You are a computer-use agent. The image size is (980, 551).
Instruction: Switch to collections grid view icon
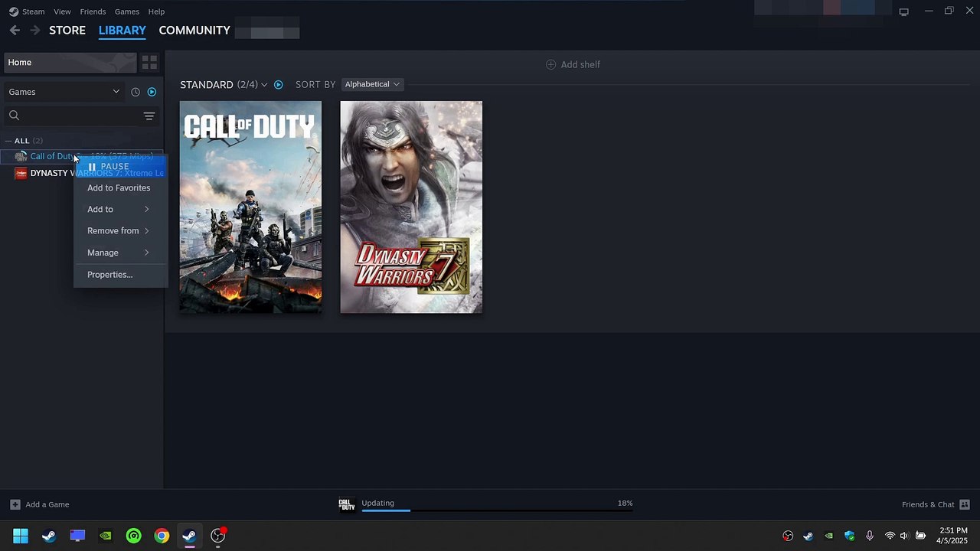tap(149, 62)
